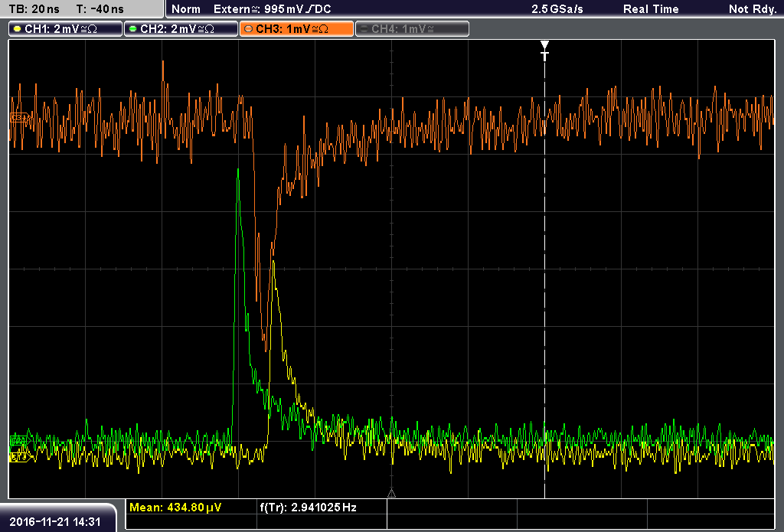The image size is (784, 532).
Task: Select the CH2 2mV channel tab
Action: [x=181, y=29]
